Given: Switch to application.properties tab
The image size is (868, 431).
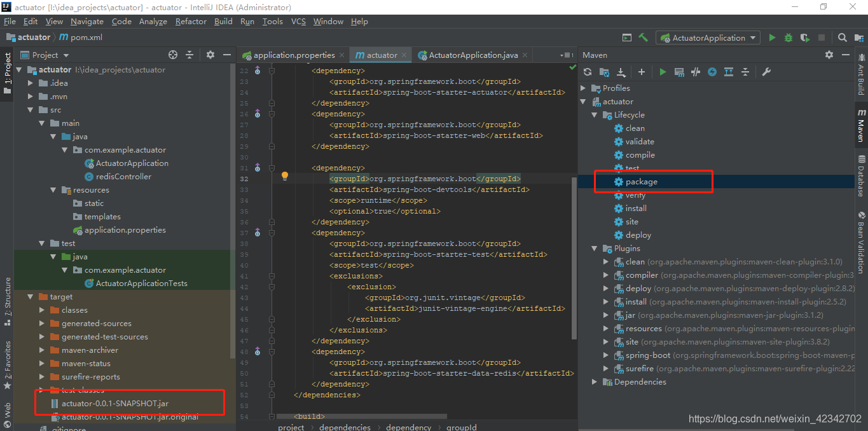Looking at the screenshot, I should click(x=294, y=55).
